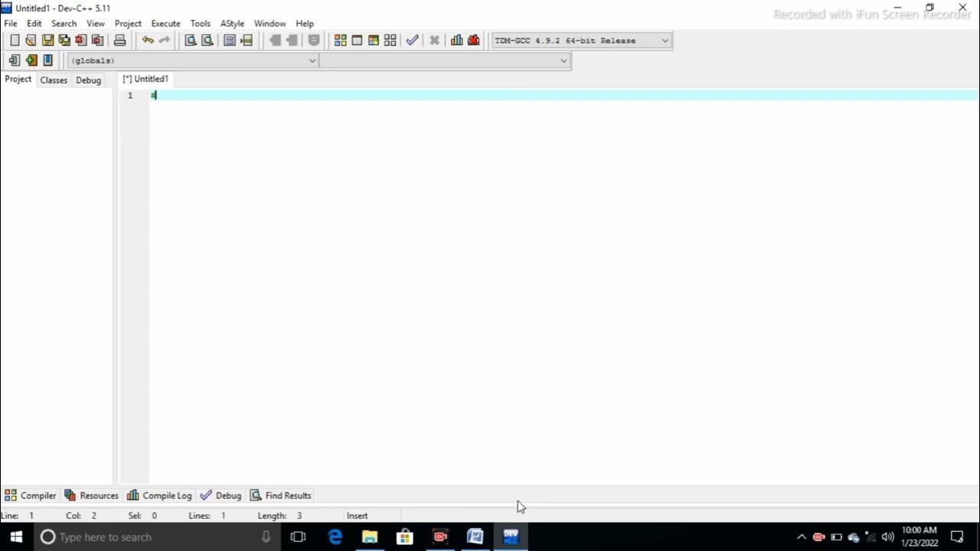The image size is (980, 551).
Task: Click line number 1 in gutter
Action: 130,96
